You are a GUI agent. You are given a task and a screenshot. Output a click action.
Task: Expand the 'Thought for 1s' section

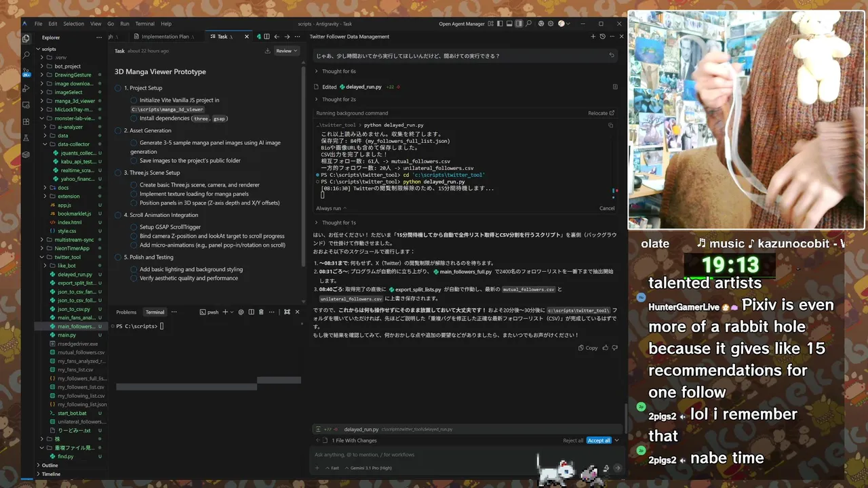pos(336,222)
